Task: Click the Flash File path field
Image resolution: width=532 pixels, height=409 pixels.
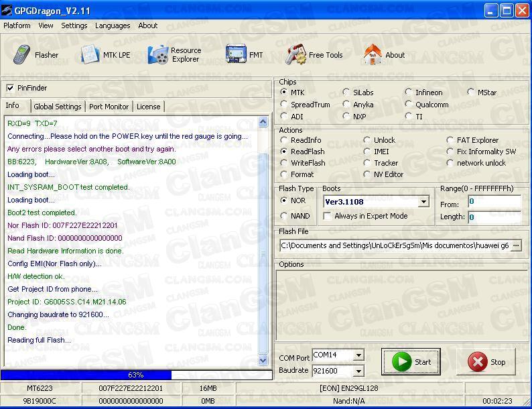Action: (395, 245)
